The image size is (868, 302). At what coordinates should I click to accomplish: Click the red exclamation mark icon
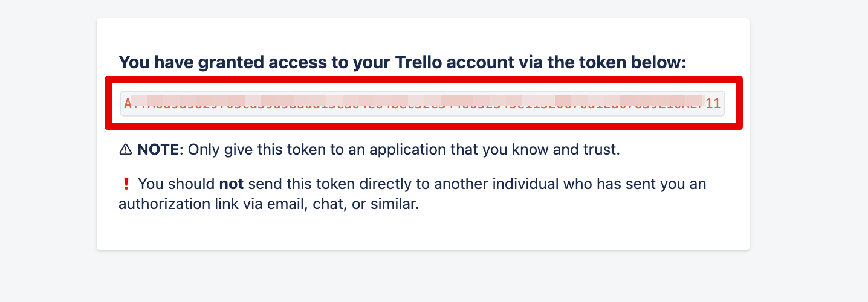tap(126, 184)
